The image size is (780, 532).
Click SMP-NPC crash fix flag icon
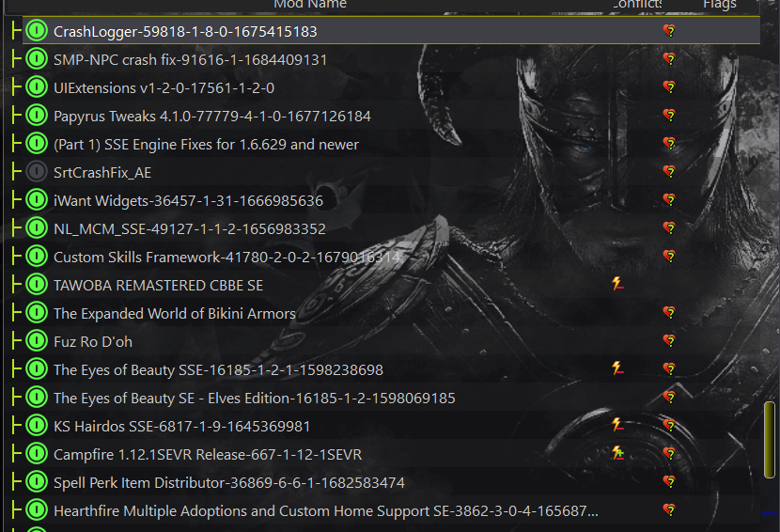point(669,58)
